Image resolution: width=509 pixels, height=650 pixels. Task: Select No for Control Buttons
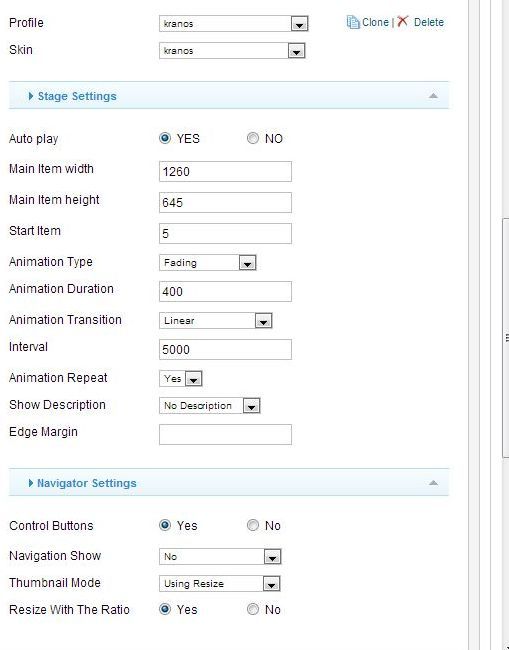point(253,525)
